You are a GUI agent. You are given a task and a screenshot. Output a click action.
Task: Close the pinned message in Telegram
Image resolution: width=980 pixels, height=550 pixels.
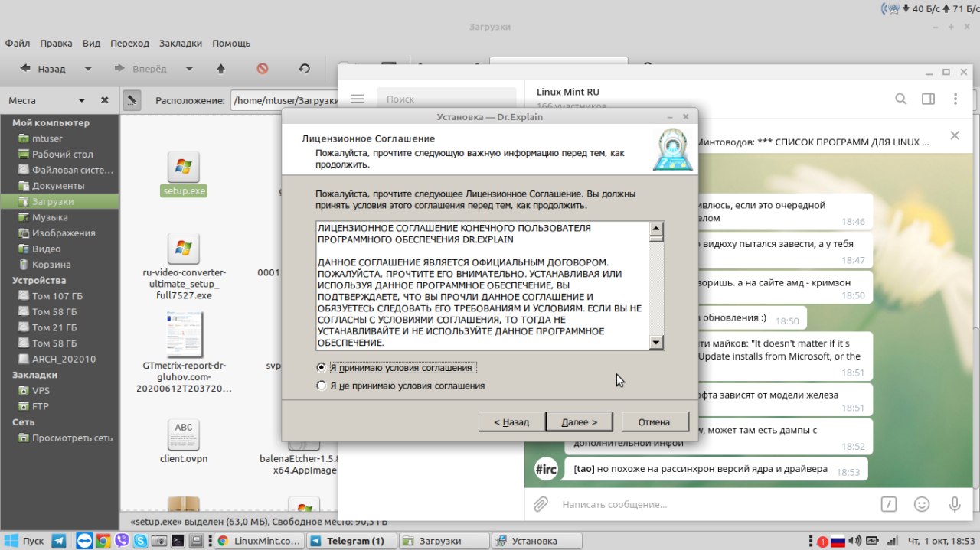tap(955, 135)
